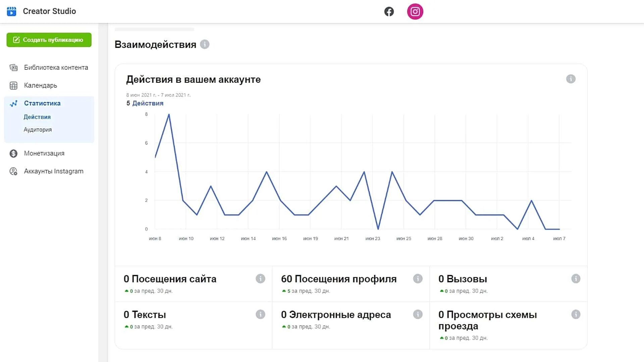644x362 pixels.
Task: Show info for Просмотры схемы проезда
Action: coord(576,314)
